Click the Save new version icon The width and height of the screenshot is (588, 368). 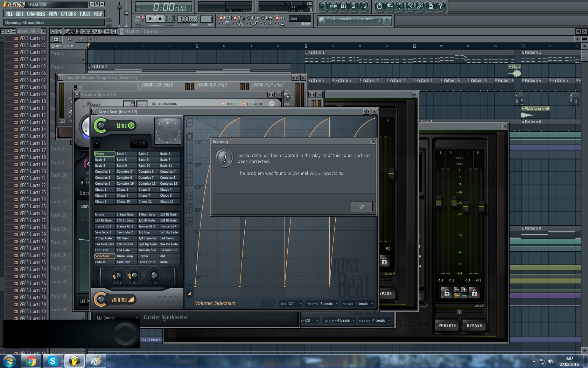click(x=390, y=6)
